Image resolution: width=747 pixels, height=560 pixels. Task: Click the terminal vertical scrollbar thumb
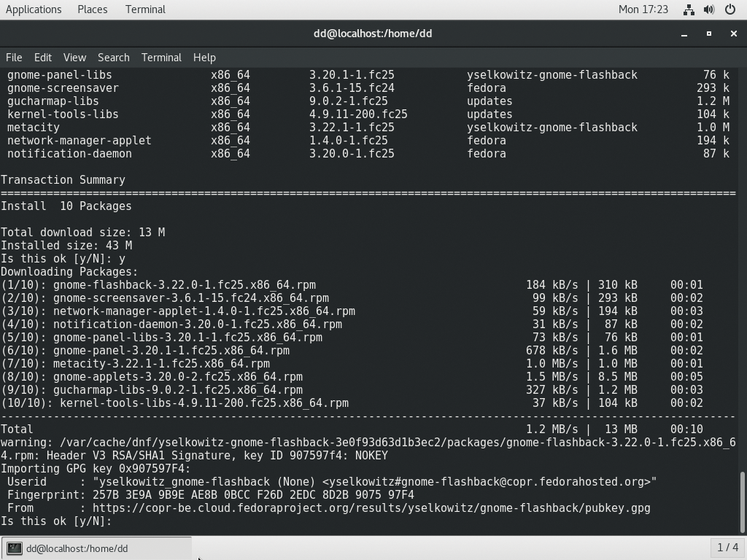point(742,502)
